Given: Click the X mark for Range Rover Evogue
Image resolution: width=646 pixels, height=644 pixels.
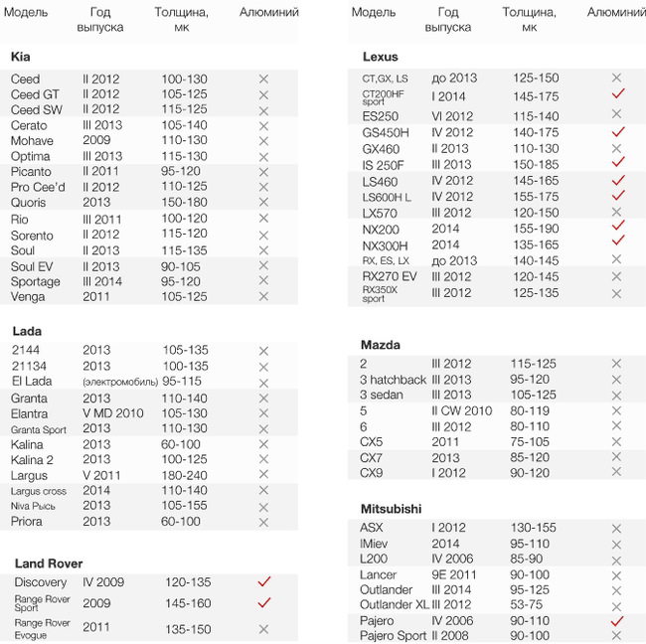Looking at the screenshot, I should tap(263, 629).
